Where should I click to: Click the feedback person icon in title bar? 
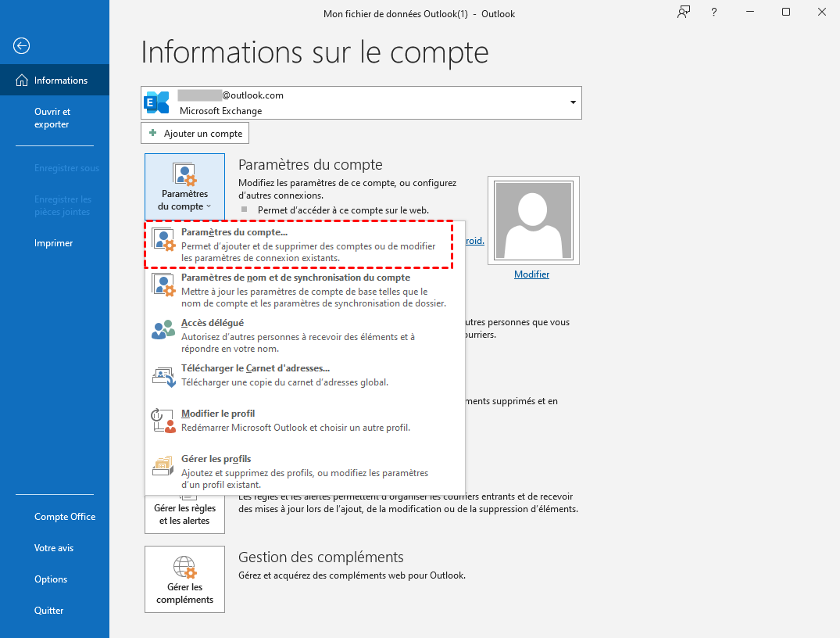tap(684, 13)
